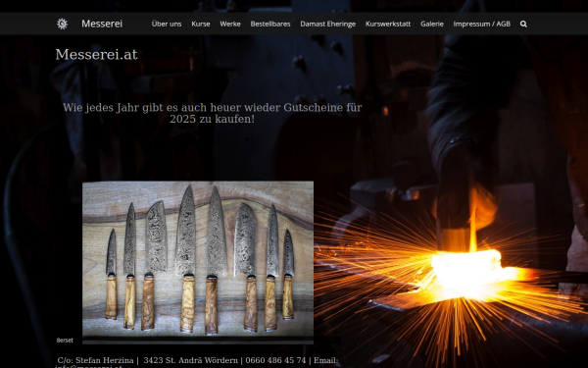Open the Kurse menu item

[201, 24]
